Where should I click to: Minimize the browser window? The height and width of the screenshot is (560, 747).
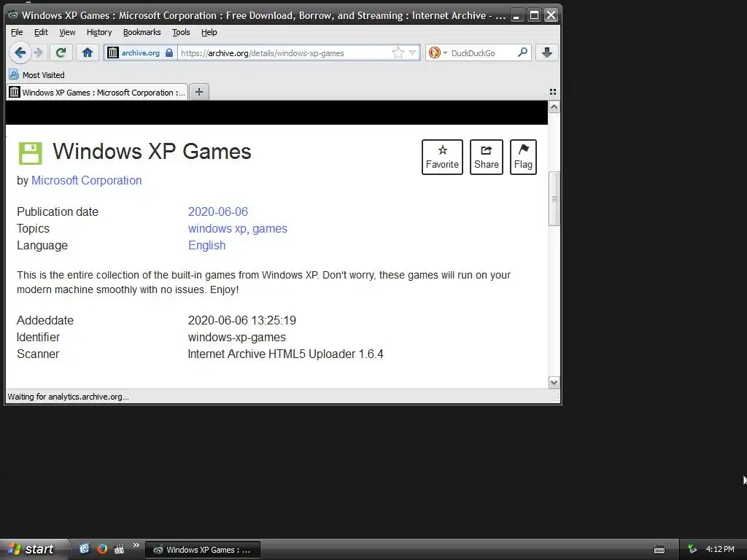point(516,16)
